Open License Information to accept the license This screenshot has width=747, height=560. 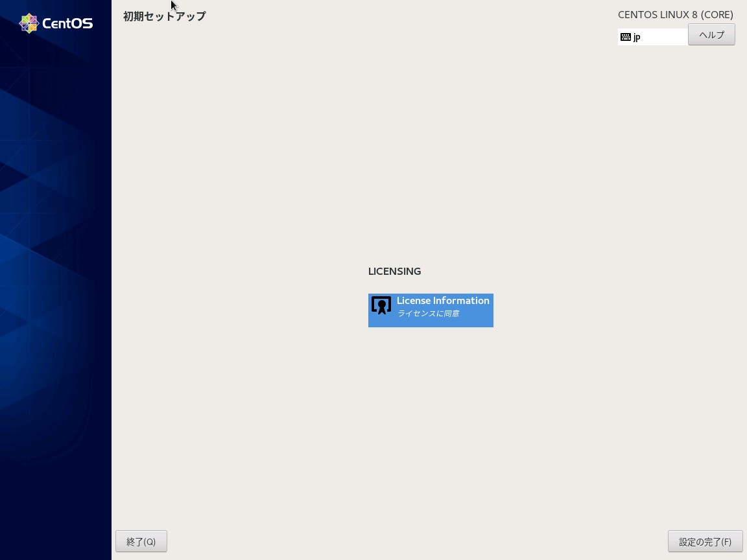(x=431, y=310)
